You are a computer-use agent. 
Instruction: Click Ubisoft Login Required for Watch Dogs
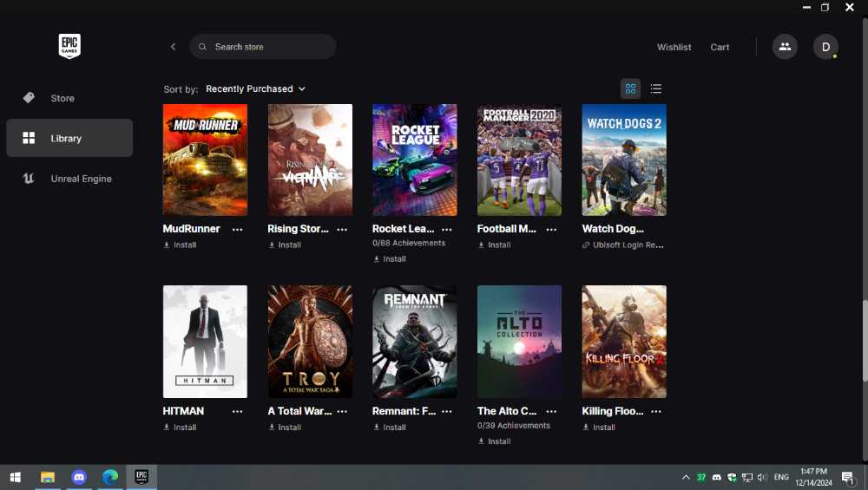(622, 245)
